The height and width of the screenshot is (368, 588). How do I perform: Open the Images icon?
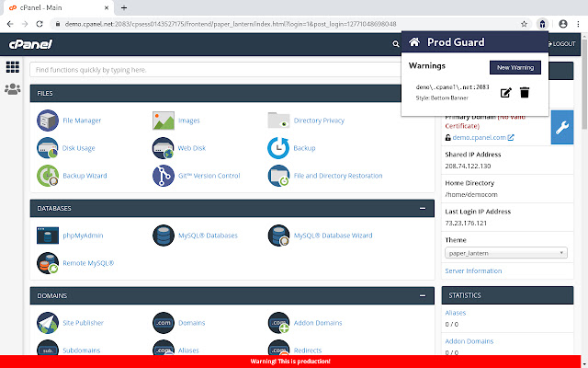coord(164,121)
